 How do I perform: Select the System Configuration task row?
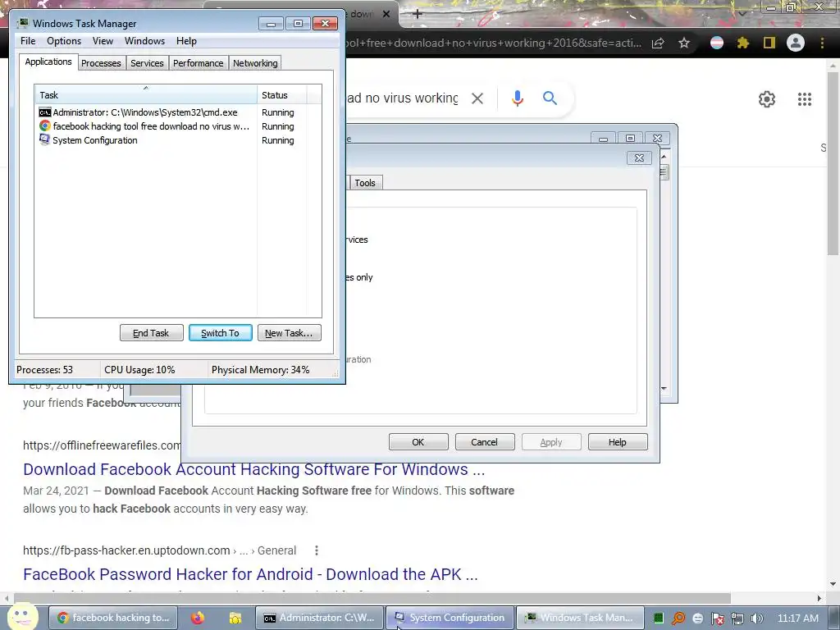tap(177, 140)
